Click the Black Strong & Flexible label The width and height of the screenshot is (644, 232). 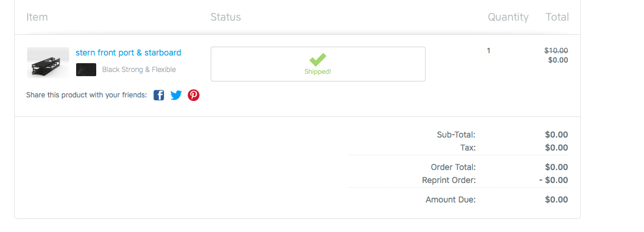[x=139, y=70]
